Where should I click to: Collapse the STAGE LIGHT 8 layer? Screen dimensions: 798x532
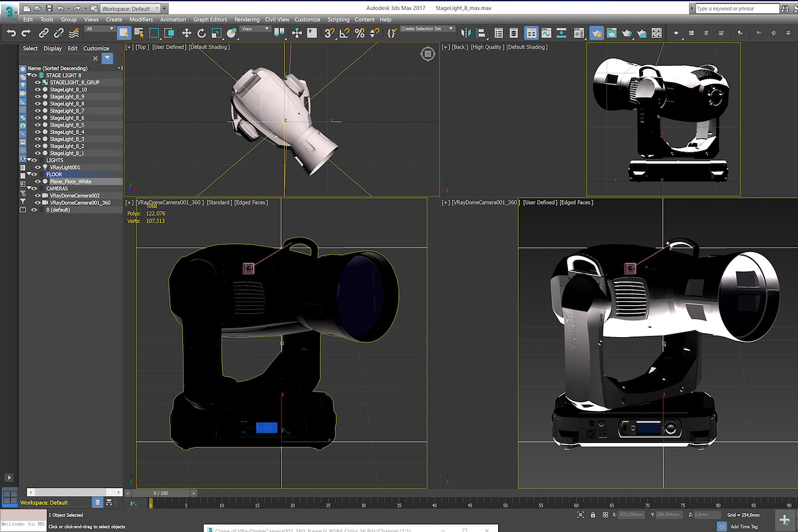tap(30, 76)
